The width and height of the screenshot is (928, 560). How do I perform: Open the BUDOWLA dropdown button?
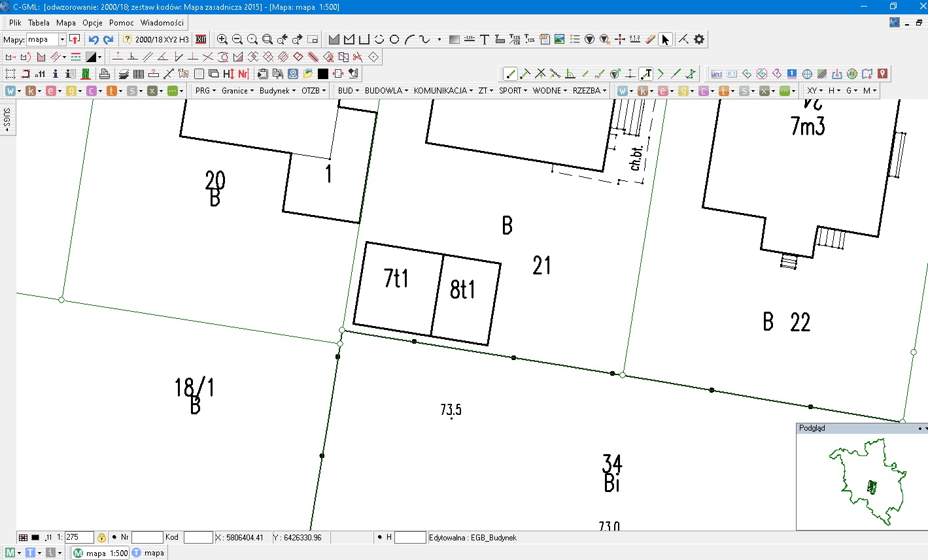387,91
